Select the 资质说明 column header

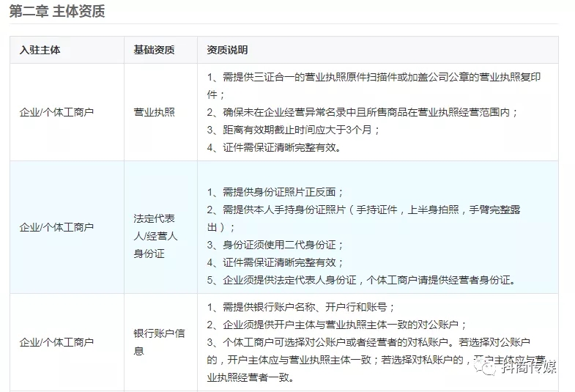[228, 51]
